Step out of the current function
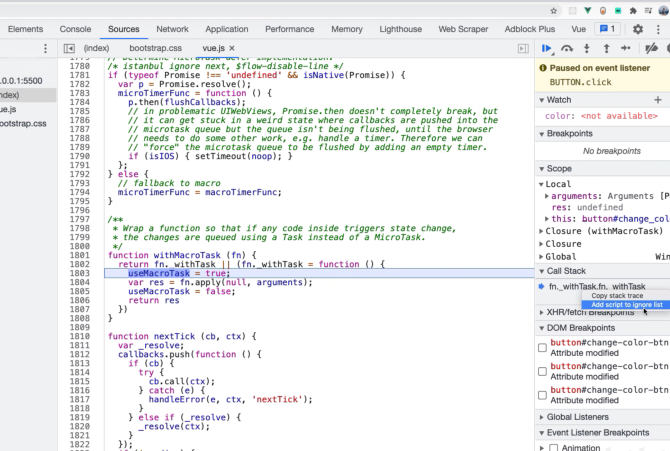Screen dimensions: 670x451 pos(606,49)
